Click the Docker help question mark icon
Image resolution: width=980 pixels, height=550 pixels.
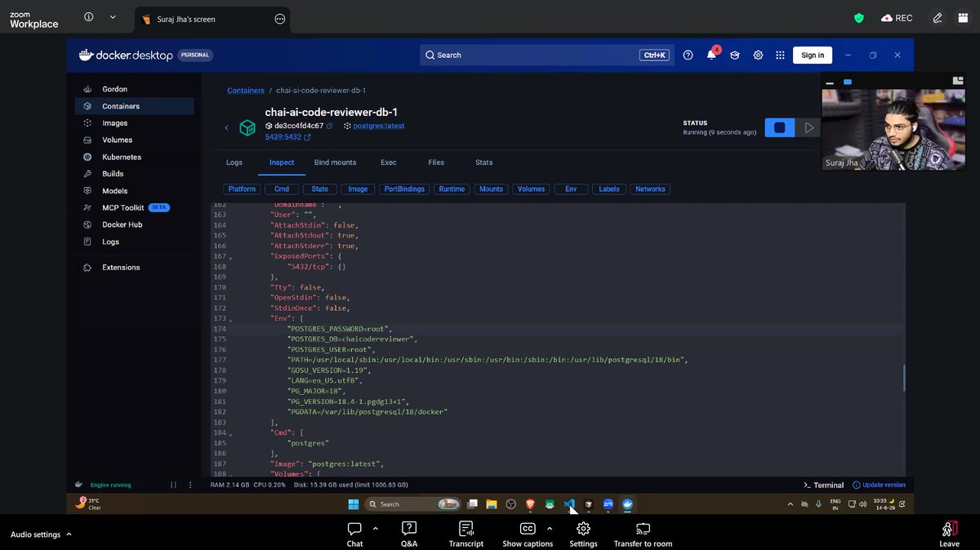[x=688, y=55]
